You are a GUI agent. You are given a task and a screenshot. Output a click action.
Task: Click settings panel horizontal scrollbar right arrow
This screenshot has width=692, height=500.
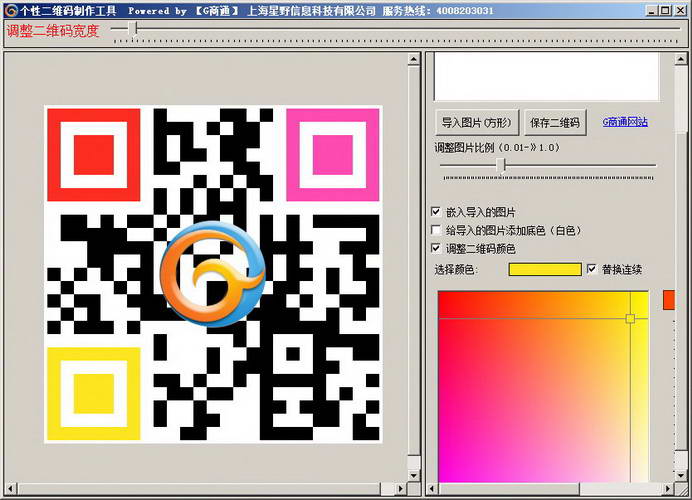[x=668, y=489]
